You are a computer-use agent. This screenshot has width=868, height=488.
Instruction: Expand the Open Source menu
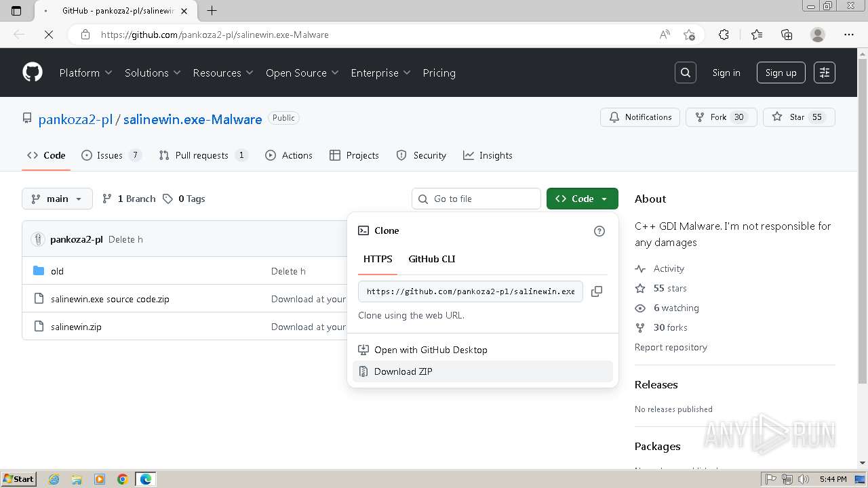point(302,73)
